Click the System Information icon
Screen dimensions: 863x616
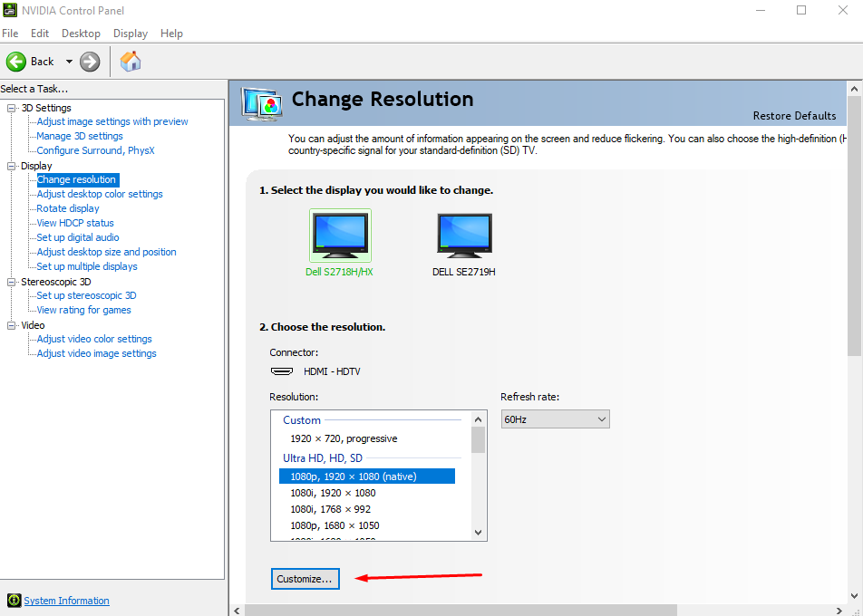point(14,601)
